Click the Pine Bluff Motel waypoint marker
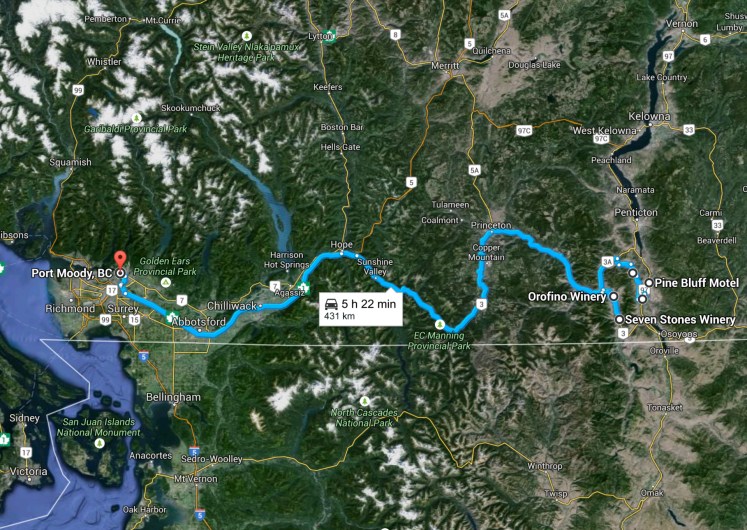Image resolution: width=747 pixels, height=530 pixels. pyautogui.click(x=649, y=283)
